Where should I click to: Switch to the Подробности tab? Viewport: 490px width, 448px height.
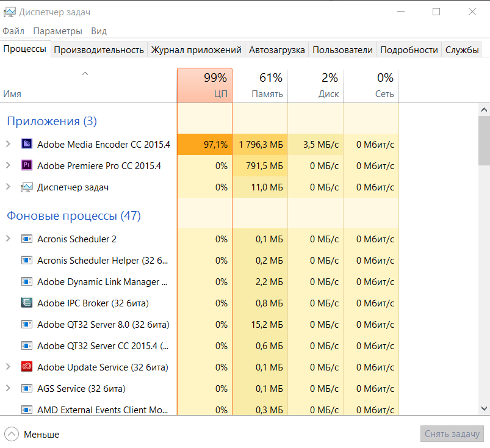tap(409, 50)
